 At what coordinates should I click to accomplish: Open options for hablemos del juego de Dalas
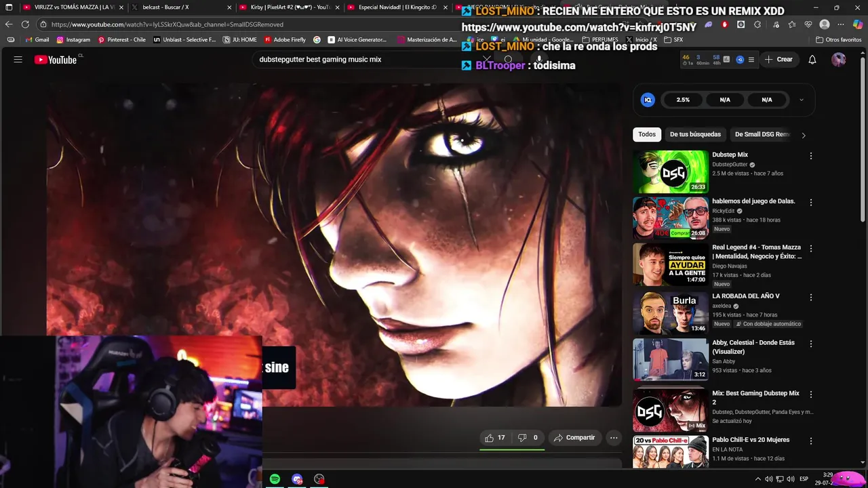[x=810, y=203]
